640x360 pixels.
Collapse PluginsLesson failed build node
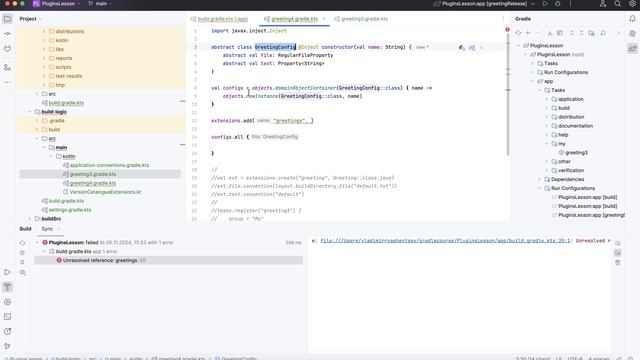(x=37, y=242)
